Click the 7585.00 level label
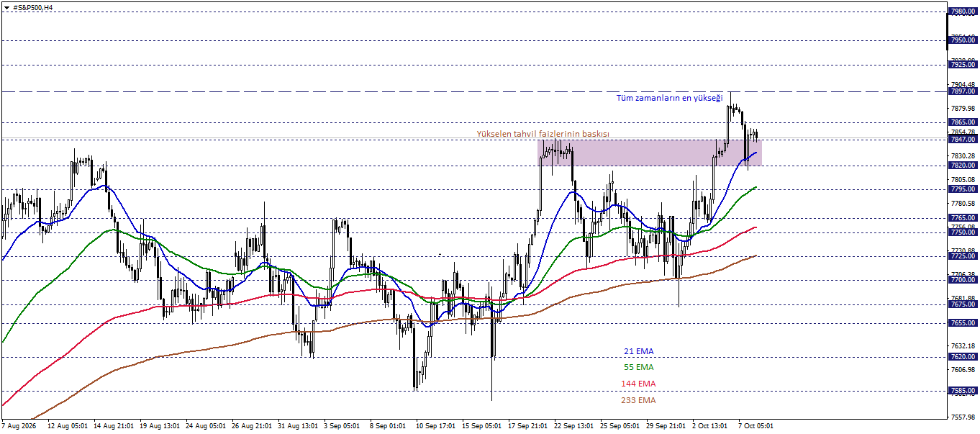Screen dimensions: 980x434 [963, 391]
